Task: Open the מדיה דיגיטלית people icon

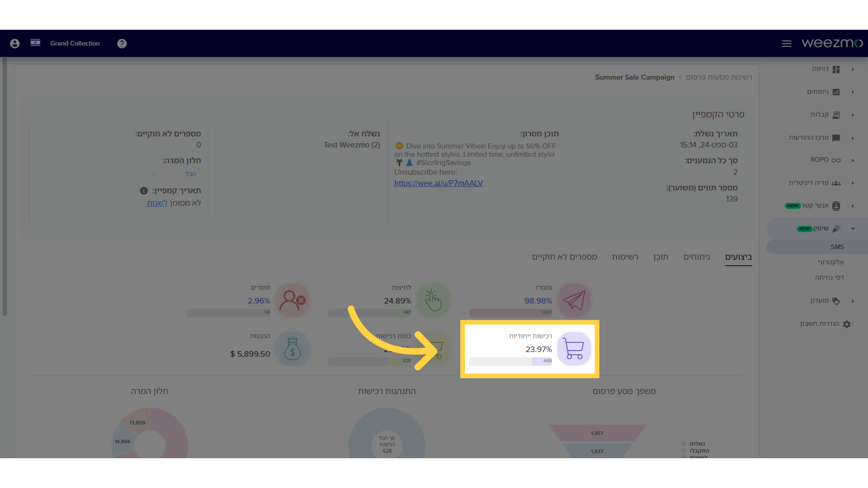Action: tap(836, 183)
